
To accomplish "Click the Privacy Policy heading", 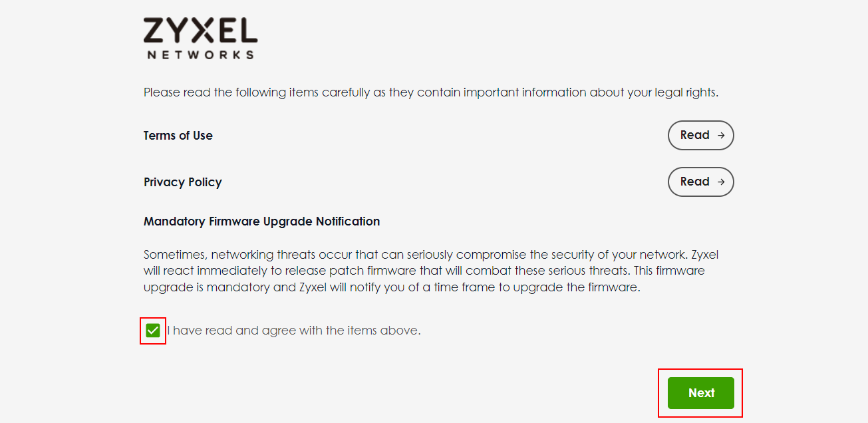I will pyautogui.click(x=183, y=182).
